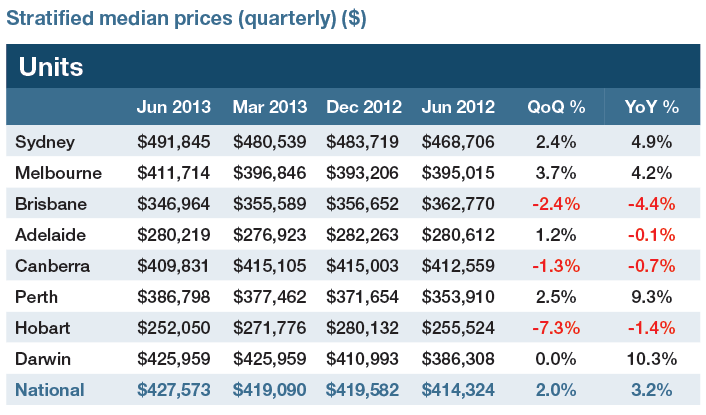Select the Brisbane row label

(52, 204)
